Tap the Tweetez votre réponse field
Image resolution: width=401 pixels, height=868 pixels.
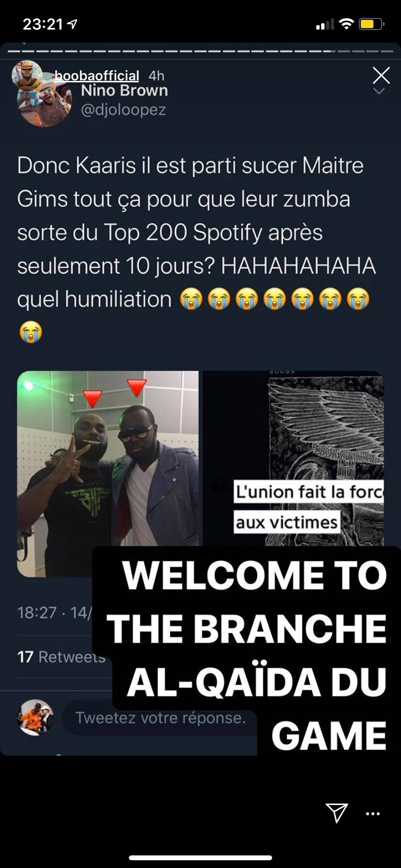click(x=160, y=717)
